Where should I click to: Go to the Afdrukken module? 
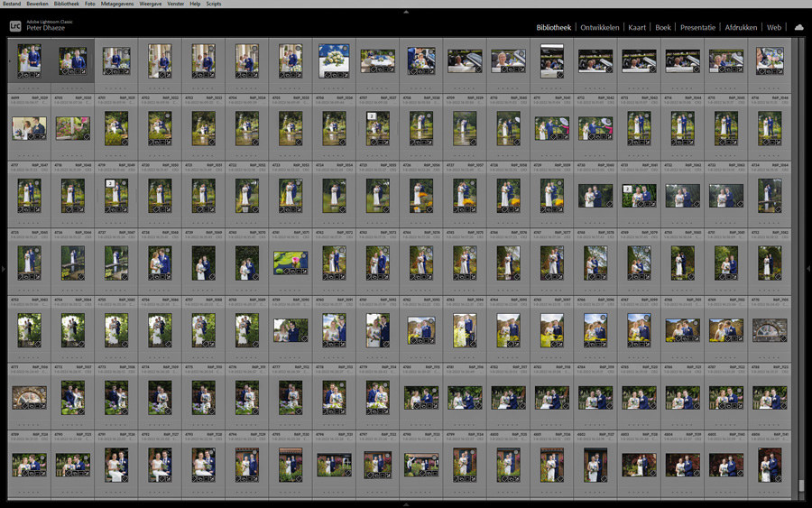(741, 28)
